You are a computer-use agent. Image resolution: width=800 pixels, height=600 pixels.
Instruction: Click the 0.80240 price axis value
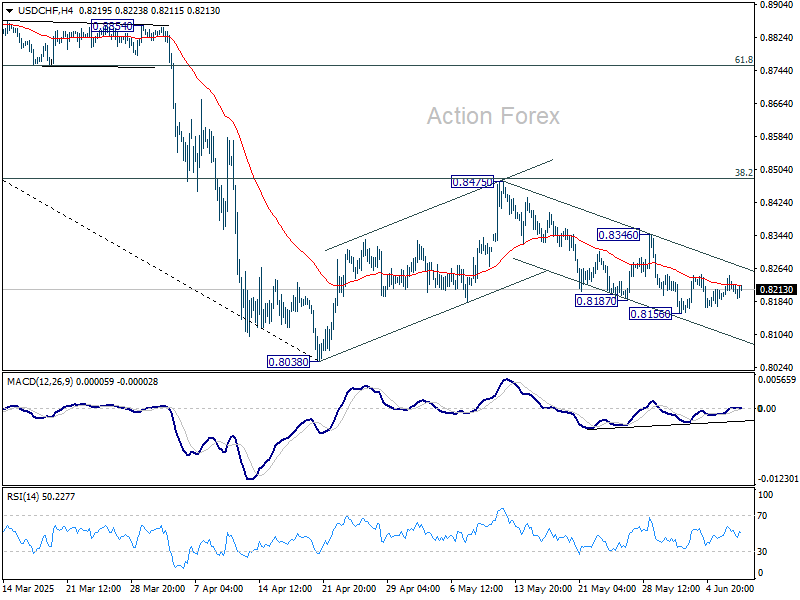[777, 368]
